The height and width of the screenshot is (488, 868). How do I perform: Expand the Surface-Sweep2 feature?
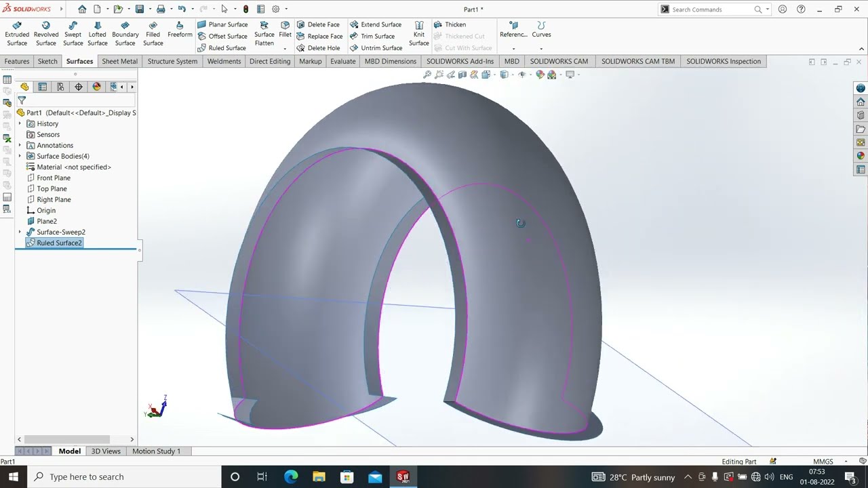(20, 232)
